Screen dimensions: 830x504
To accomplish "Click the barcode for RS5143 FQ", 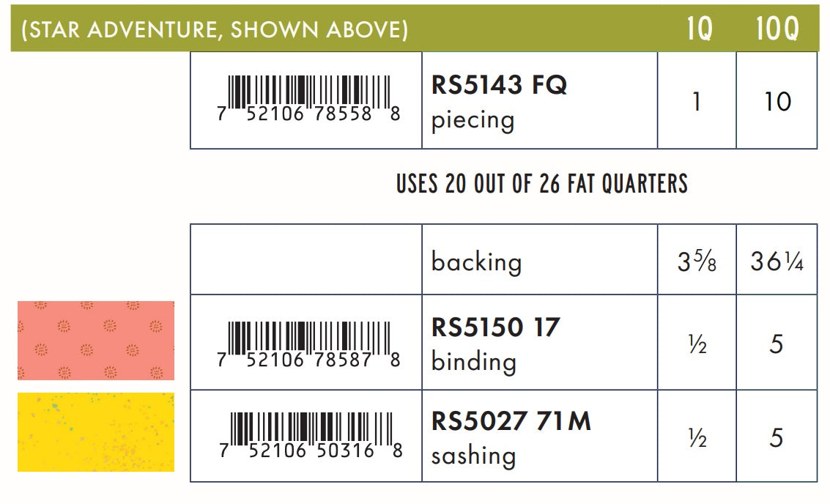I will coord(309,99).
